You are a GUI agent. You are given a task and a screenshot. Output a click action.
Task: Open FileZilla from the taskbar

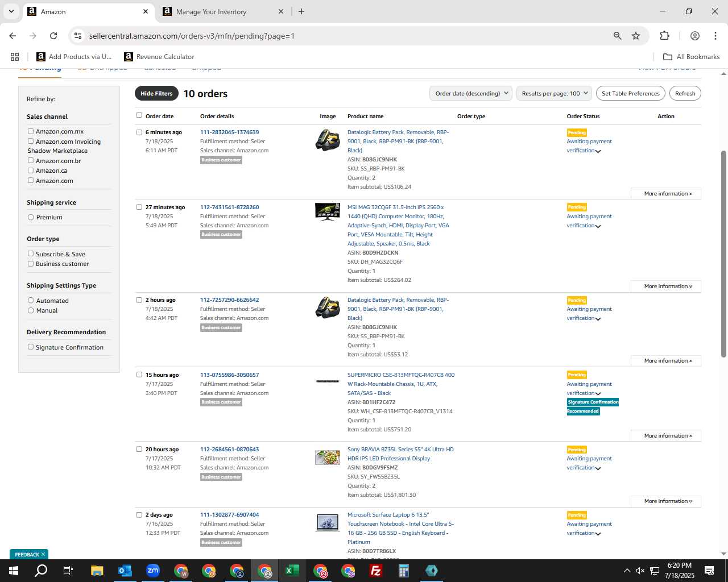[376, 571]
